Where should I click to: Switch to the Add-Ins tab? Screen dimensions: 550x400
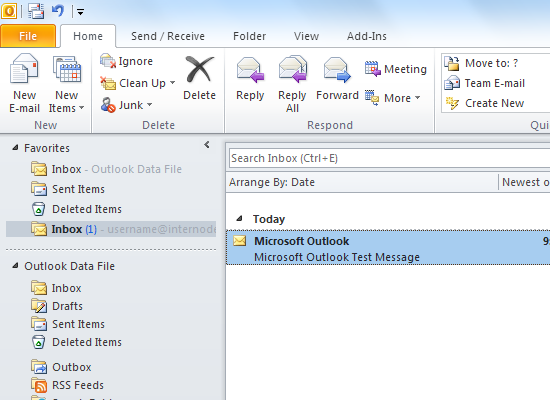tap(367, 36)
